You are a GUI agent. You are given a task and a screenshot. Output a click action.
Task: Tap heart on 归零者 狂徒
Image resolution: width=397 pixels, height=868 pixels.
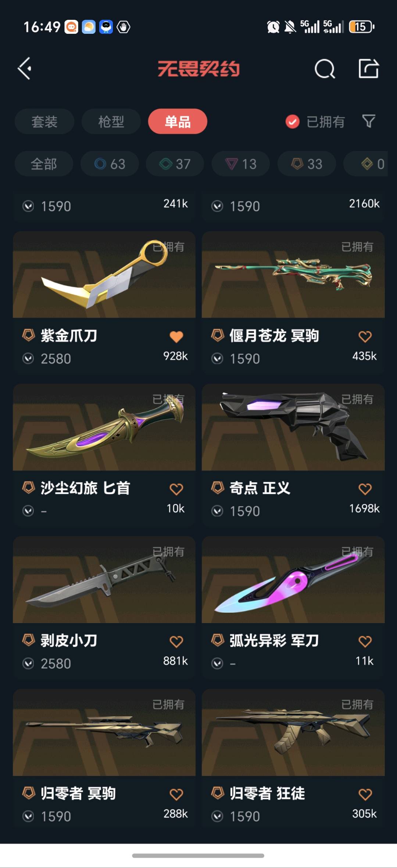click(x=365, y=795)
